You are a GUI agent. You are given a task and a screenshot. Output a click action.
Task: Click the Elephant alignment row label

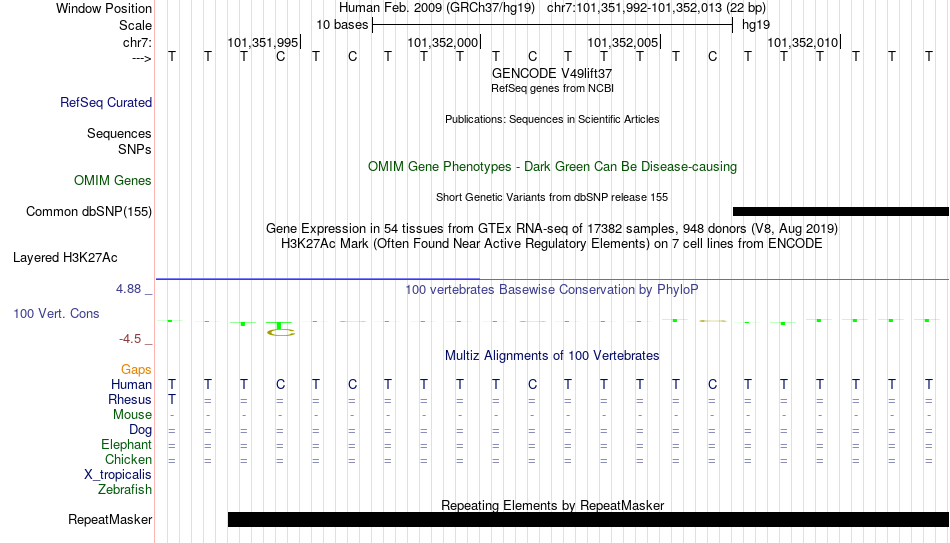(126, 444)
